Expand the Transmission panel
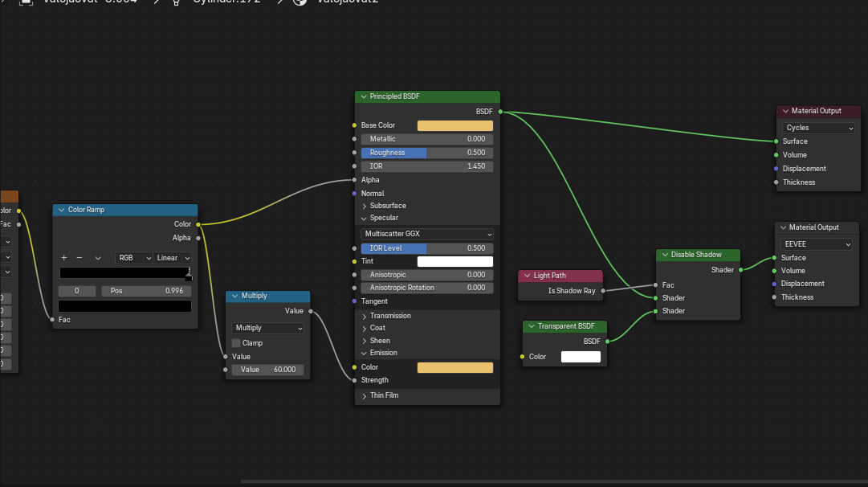The image size is (868, 487). point(365,317)
